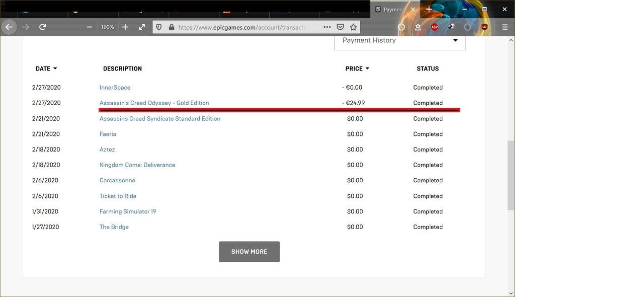Reset zoom via the 100% indicator

pyautogui.click(x=107, y=27)
